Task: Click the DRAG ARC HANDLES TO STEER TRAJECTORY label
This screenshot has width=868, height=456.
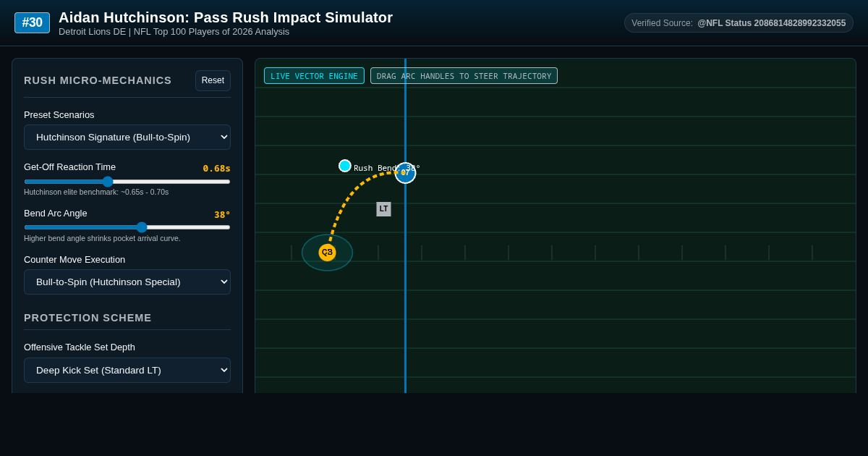Action: (x=464, y=76)
